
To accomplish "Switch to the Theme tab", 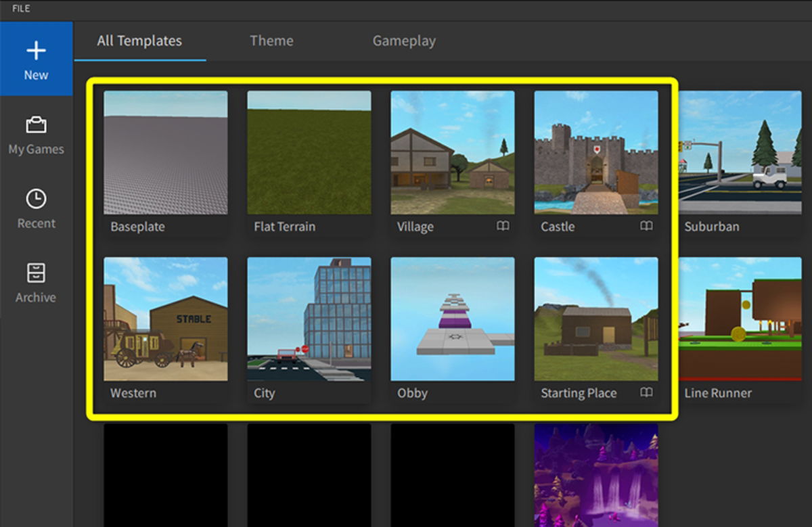I will point(271,41).
